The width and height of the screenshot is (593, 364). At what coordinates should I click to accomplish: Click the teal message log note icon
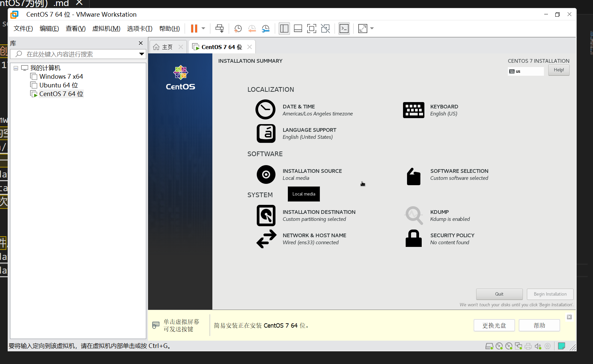click(x=562, y=346)
